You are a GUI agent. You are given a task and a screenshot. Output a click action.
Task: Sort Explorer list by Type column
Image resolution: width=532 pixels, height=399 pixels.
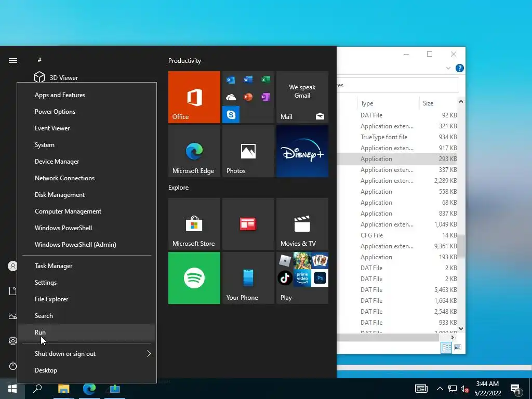(388, 103)
